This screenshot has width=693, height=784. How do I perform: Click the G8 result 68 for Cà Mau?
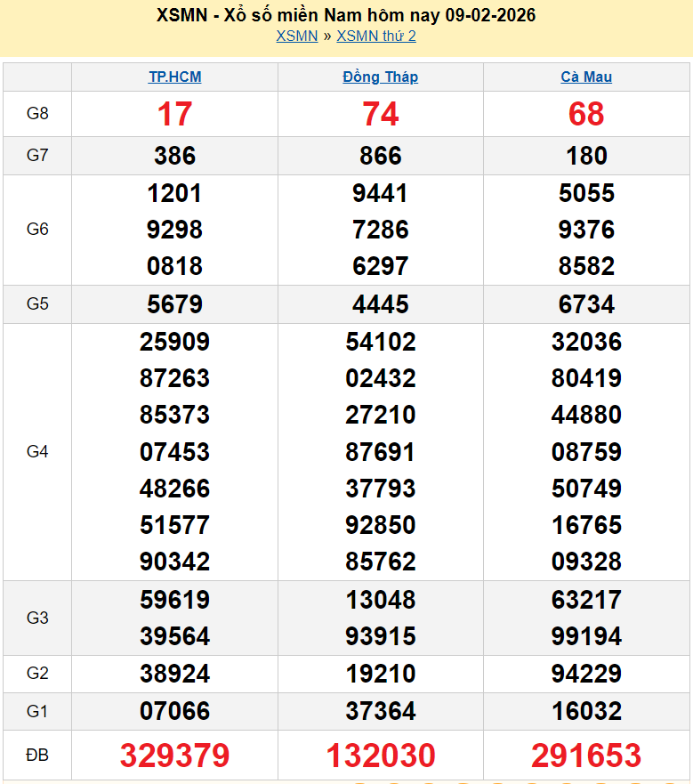click(586, 114)
